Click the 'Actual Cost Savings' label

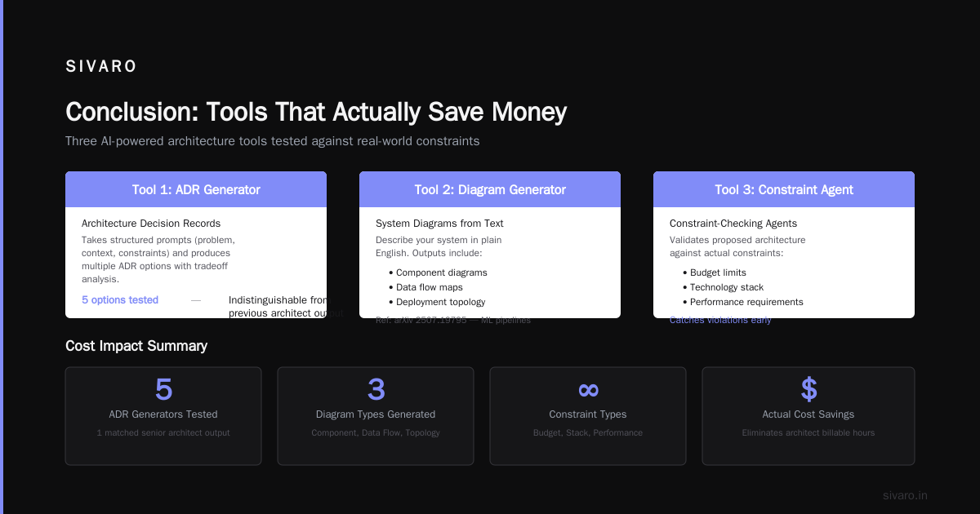coord(808,414)
